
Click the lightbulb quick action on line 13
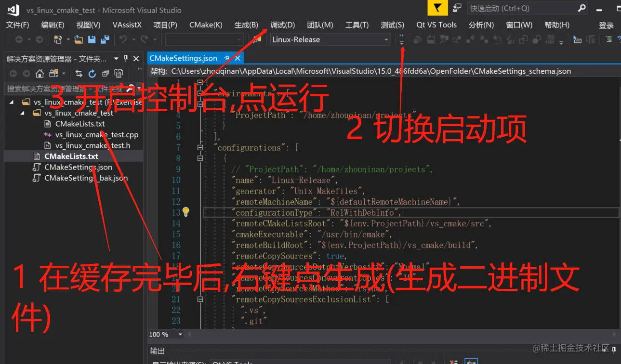[x=186, y=212]
